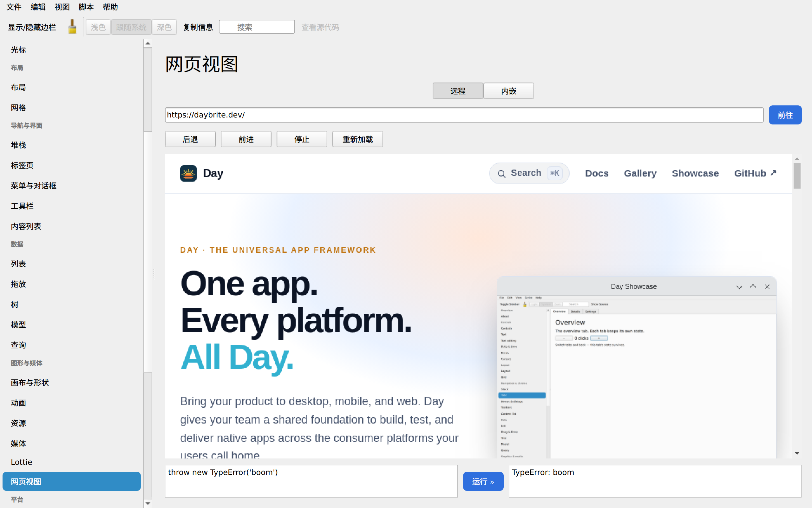Select the 浅色 light theme option
This screenshot has height=508, width=812.
(98, 27)
